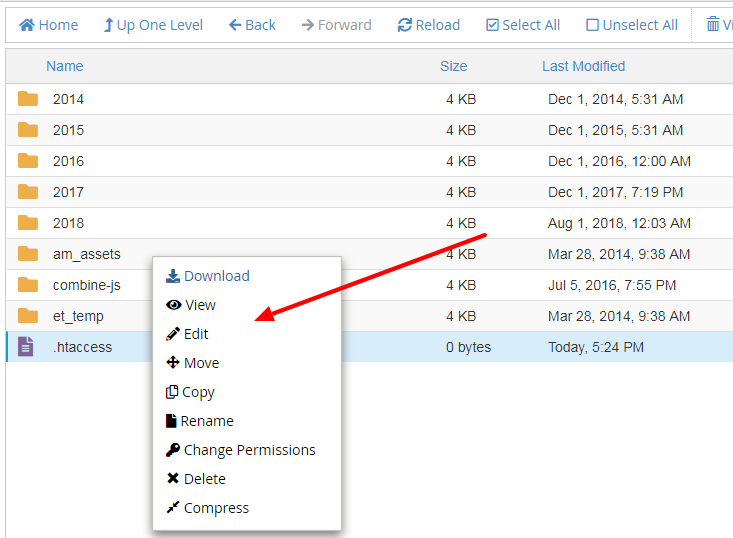Select the 2015 folder name
The width and height of the screenshot is (733, 538).
(x=68, y=130)
